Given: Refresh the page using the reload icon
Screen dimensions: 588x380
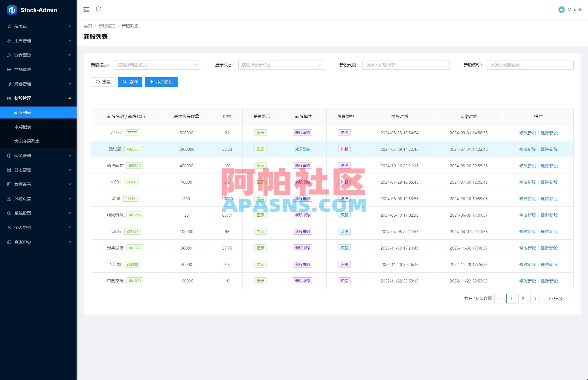Looking at the screenshot, I should [99, 9].
